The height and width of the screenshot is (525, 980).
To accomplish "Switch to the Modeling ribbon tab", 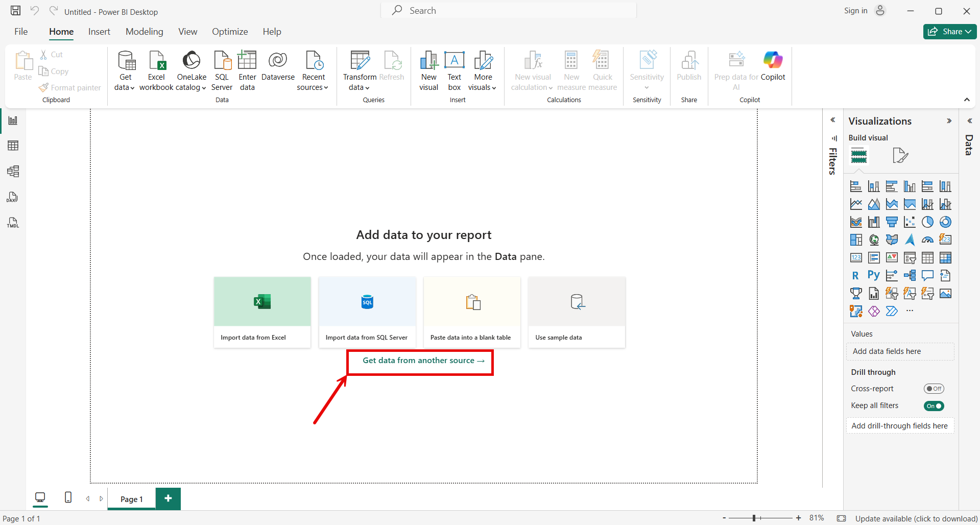I will point(144,31).
